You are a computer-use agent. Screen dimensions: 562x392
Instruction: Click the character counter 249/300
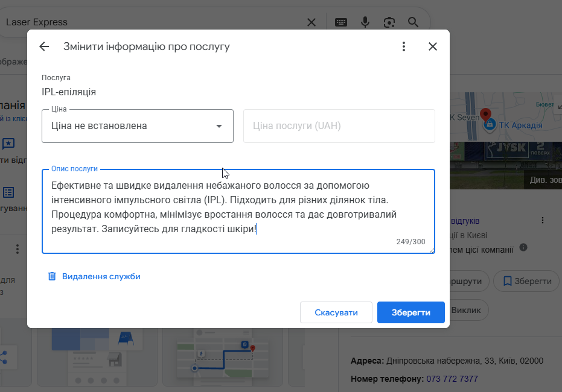click(x=410, y=242)
